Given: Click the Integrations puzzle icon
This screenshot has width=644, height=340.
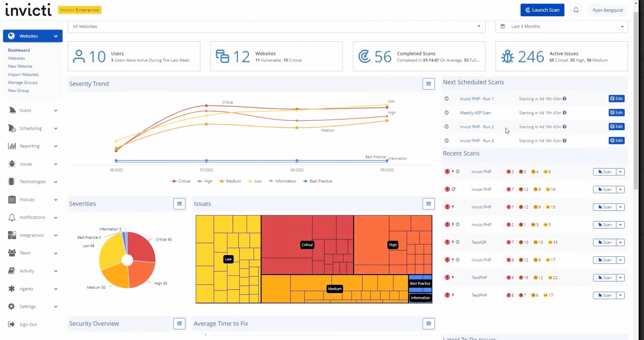Looking at the screenshot, I should pos(12,235).
